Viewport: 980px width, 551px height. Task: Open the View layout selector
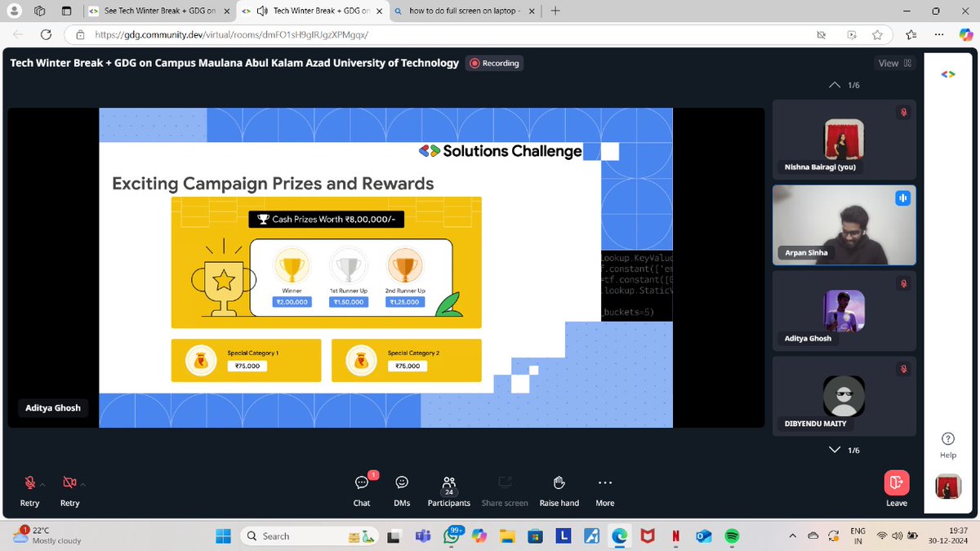tap(895, 63)
